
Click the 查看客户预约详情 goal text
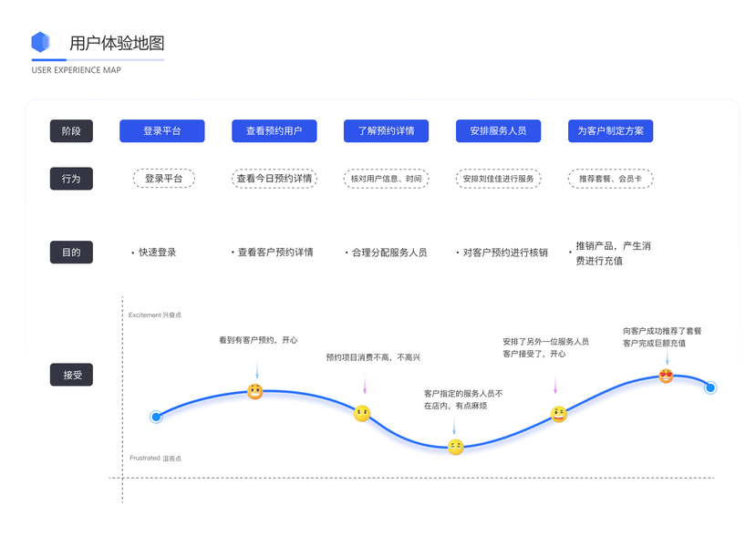(275, 252)
